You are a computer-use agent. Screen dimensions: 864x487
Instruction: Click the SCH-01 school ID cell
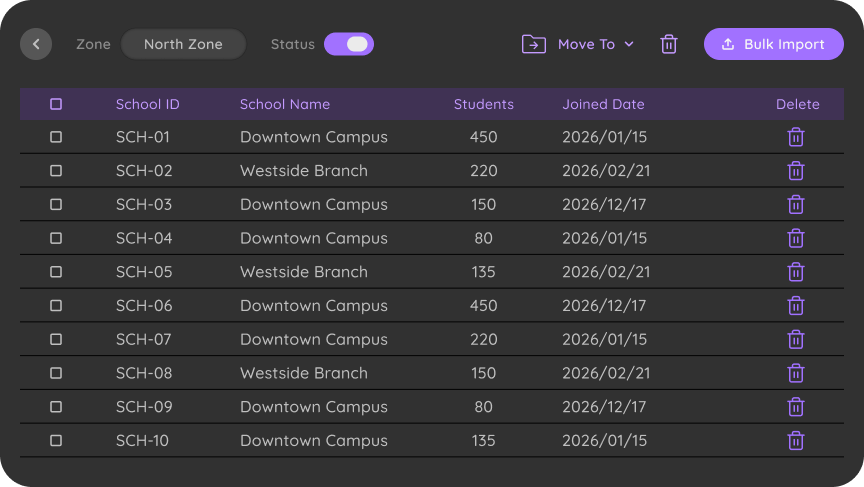[143, 137]
